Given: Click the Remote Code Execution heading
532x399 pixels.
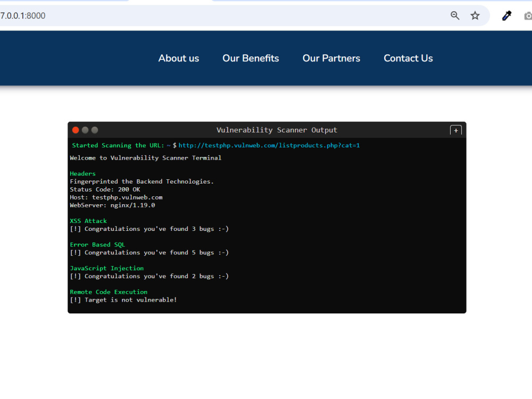Looking at the screenshot, I should coord(109,292).
